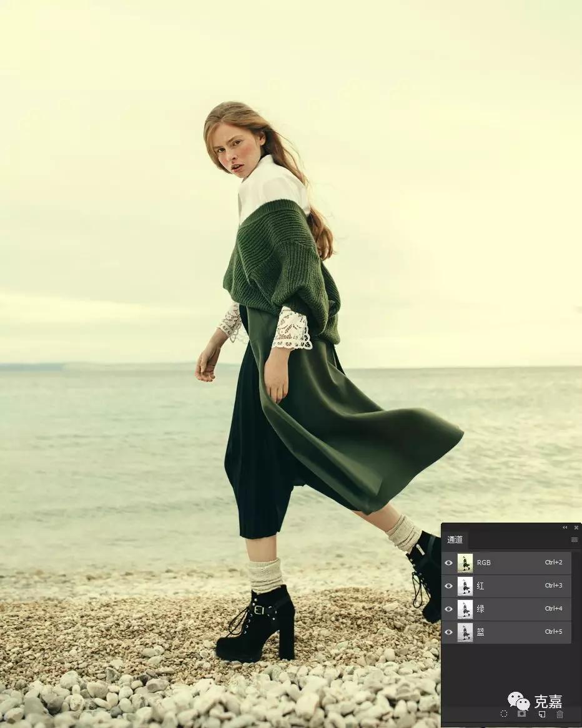Image resolution: width=582 pixels, height=728 pixels.
Task: Delete current channel trash icon
Action: [560, 714]
